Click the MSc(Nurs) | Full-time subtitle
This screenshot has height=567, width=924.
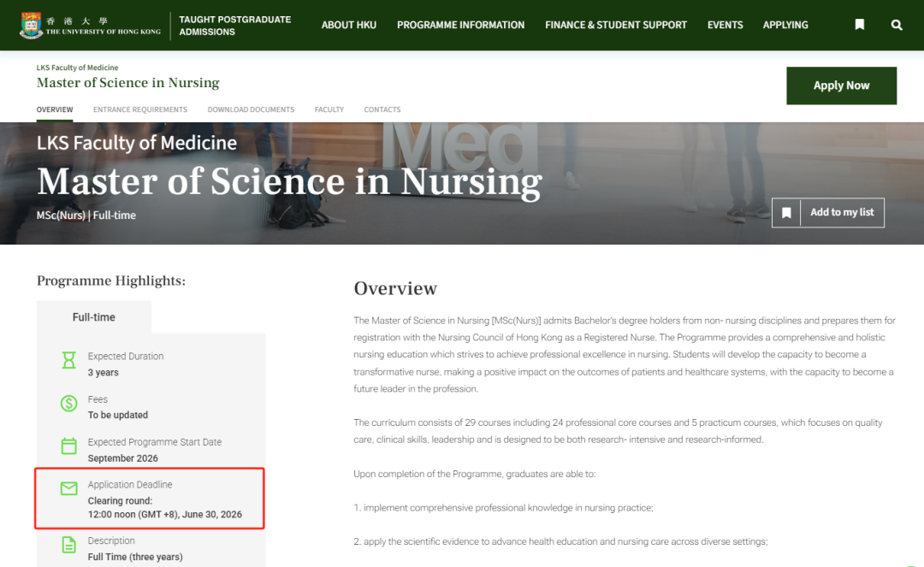coord(86,216)
